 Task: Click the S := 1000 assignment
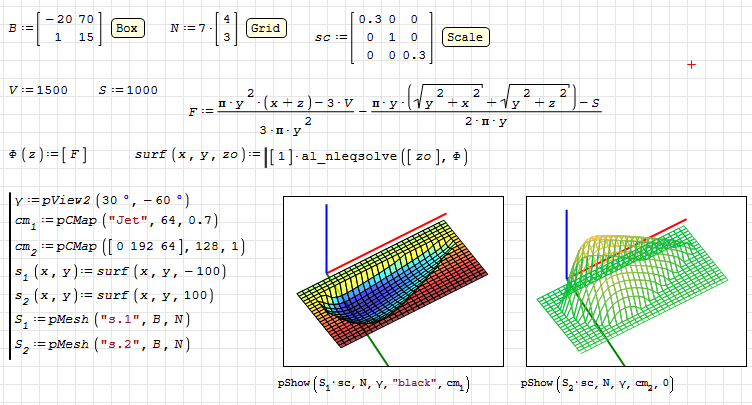pyautogui.click(x=128, y=90)
